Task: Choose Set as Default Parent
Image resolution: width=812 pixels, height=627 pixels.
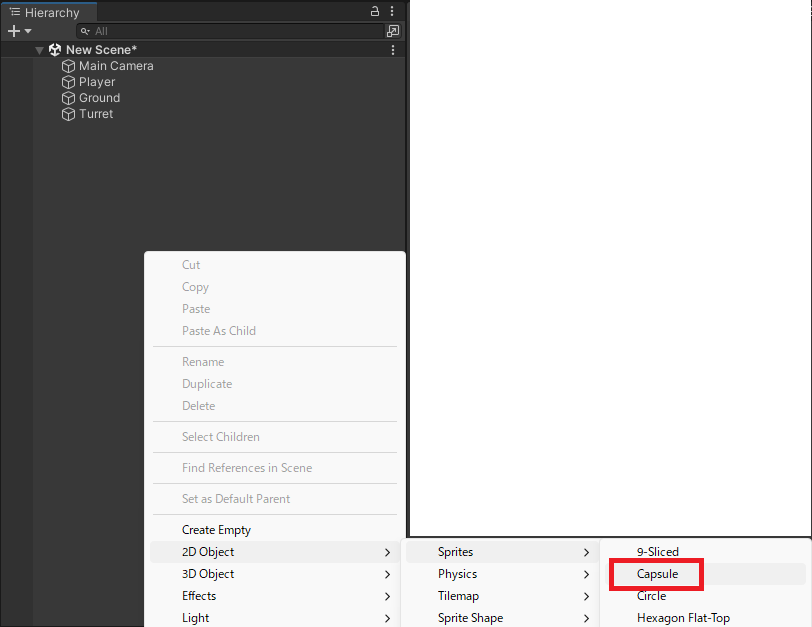Action: [x=236, y=499]
